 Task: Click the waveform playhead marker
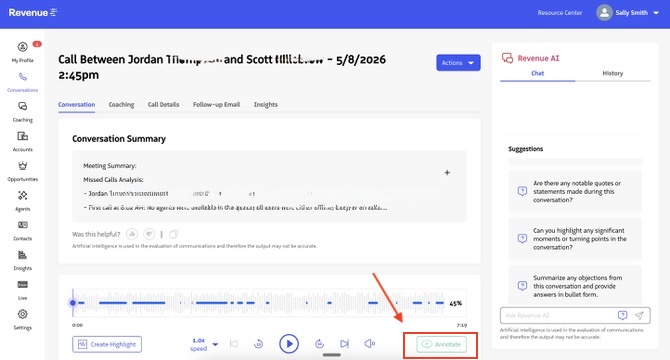coord(73,303)
